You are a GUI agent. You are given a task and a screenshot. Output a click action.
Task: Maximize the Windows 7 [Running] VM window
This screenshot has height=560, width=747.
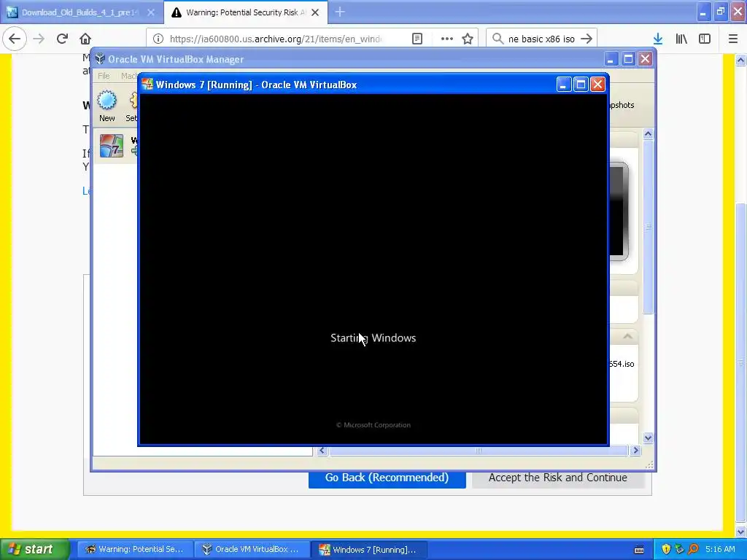click(581, 85)
